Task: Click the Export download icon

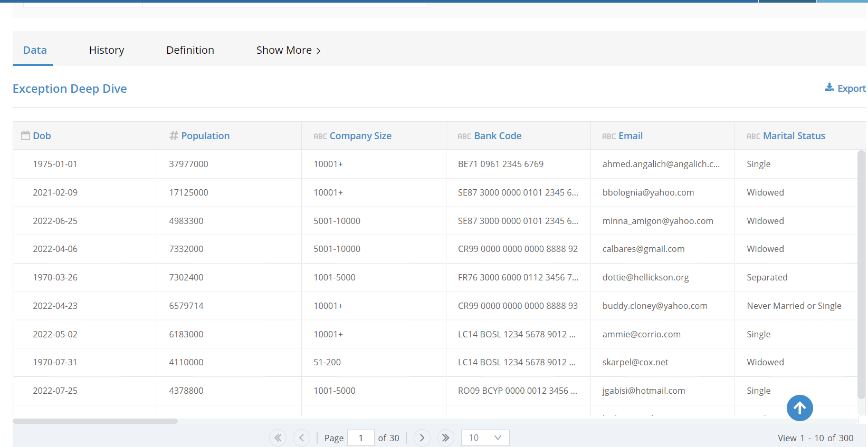Action: 829,88
